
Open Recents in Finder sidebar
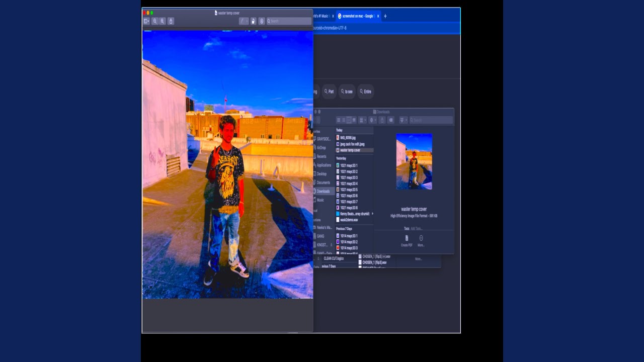tap(320, 156)
